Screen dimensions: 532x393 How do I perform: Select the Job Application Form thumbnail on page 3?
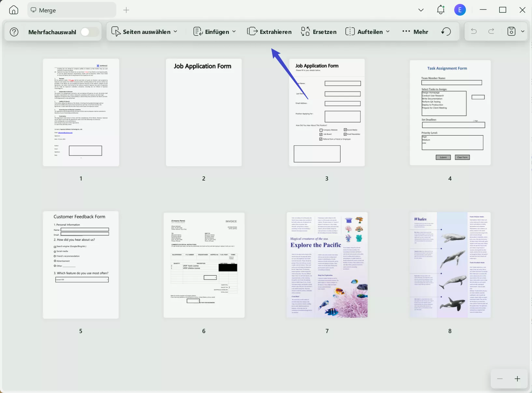[x=327, y=112]
